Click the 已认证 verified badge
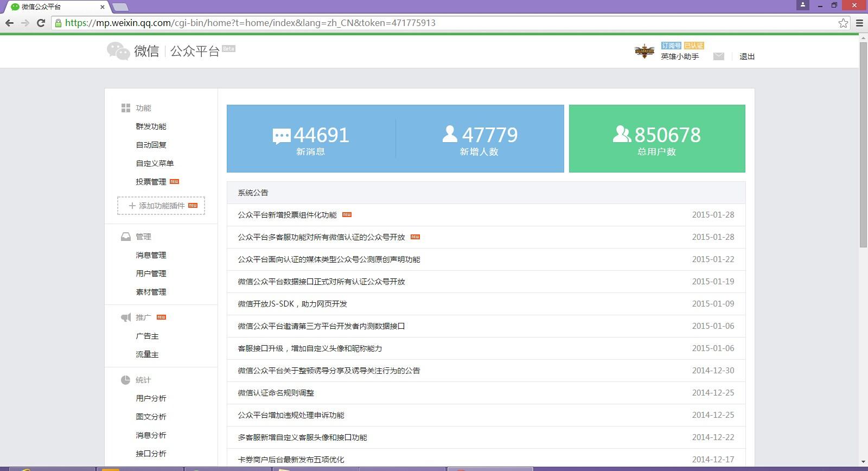The image size is (868, 471). coord(694,46)
